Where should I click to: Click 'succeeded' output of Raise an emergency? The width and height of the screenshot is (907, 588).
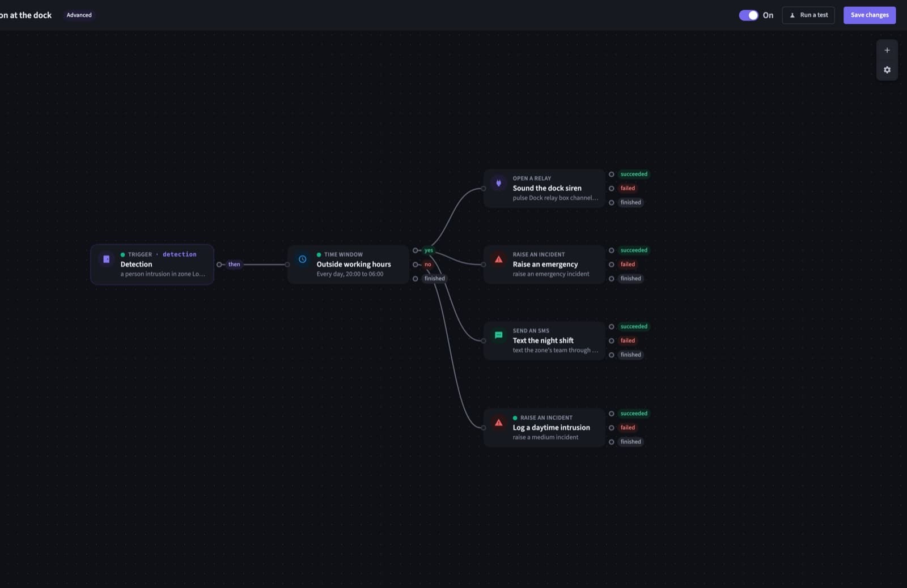click(x=612, y=250)
